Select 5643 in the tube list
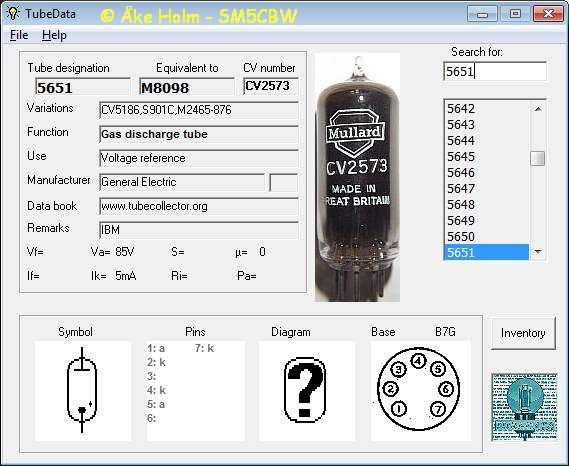The image size is (569, 466). (x=486, y=124)
